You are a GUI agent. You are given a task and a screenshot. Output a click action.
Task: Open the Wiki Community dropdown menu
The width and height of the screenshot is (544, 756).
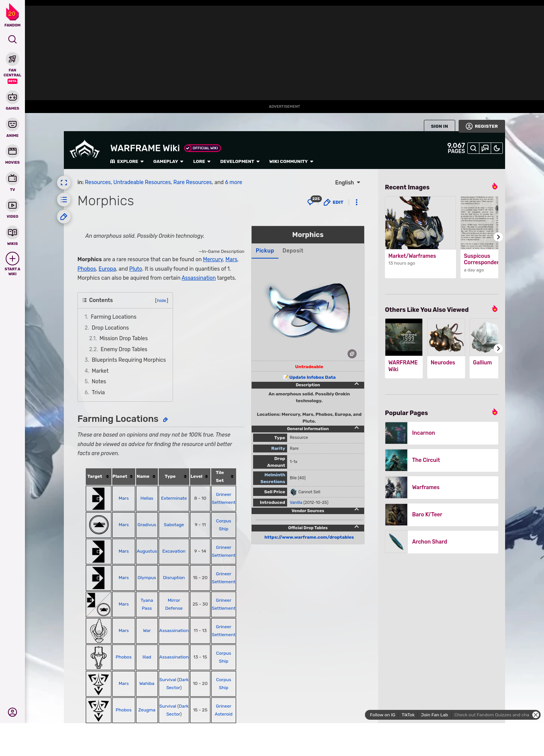291,161
